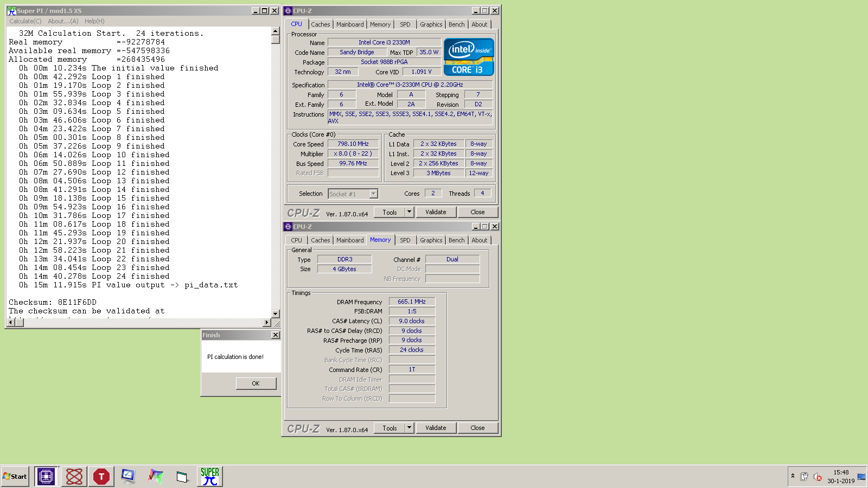Switch to Mainboard tab in lower CPU-Z
This screenshot has height=488, width=868.
pos(350,240)
